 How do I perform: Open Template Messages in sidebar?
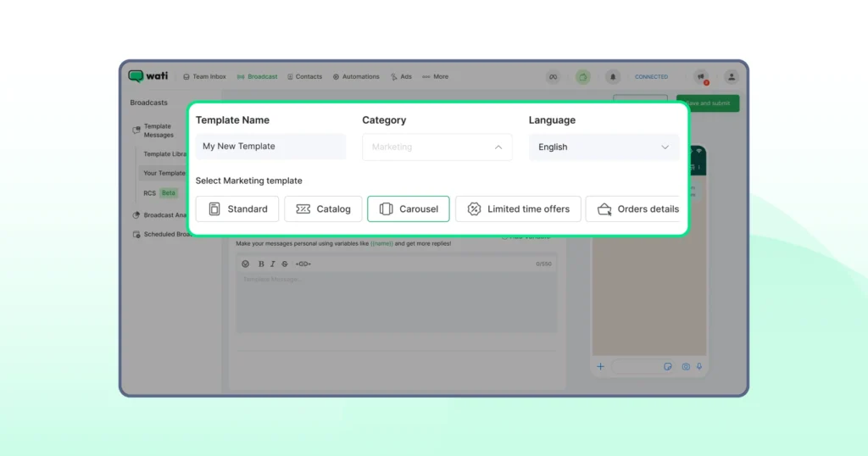tap(159, 131)
